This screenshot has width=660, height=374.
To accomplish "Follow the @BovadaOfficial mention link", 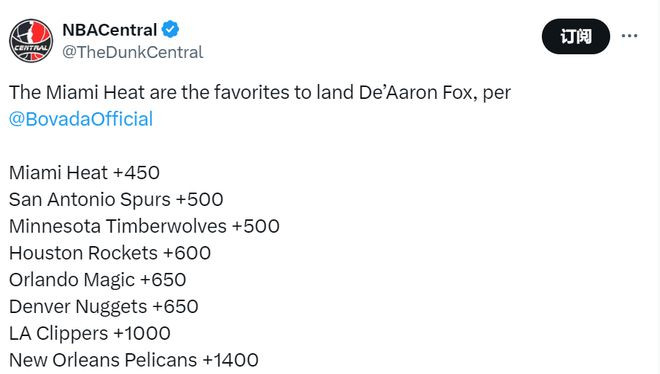I will (x=81, y=119).
